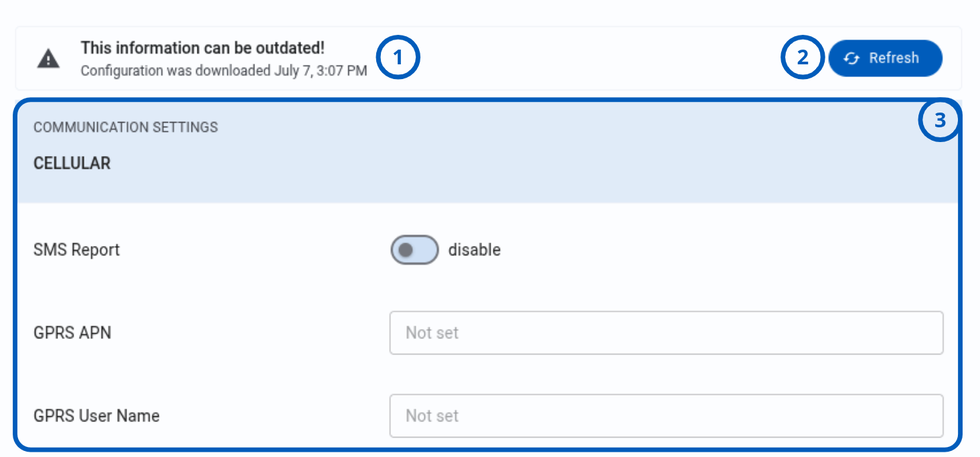This screenshot has height=457, width=980.
Task: Click the blue Cellular section header band
Action: tap(487, 152)
